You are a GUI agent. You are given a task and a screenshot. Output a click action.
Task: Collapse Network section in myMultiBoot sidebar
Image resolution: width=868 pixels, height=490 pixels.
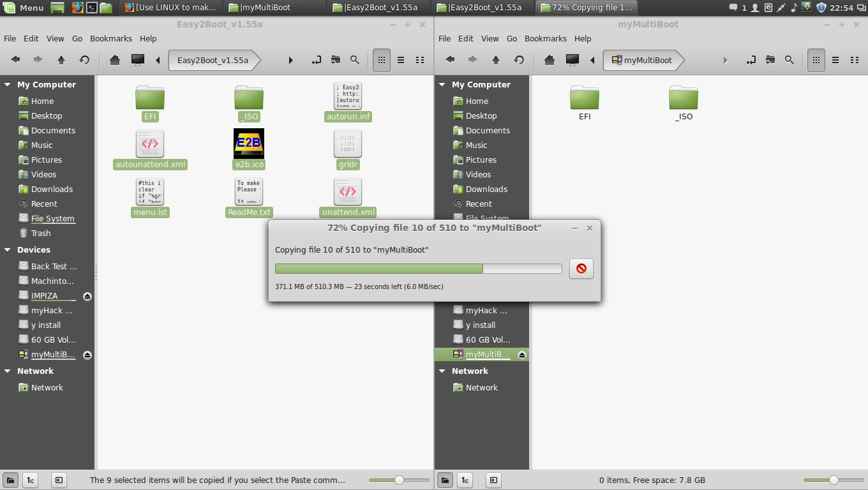(442, 371)
